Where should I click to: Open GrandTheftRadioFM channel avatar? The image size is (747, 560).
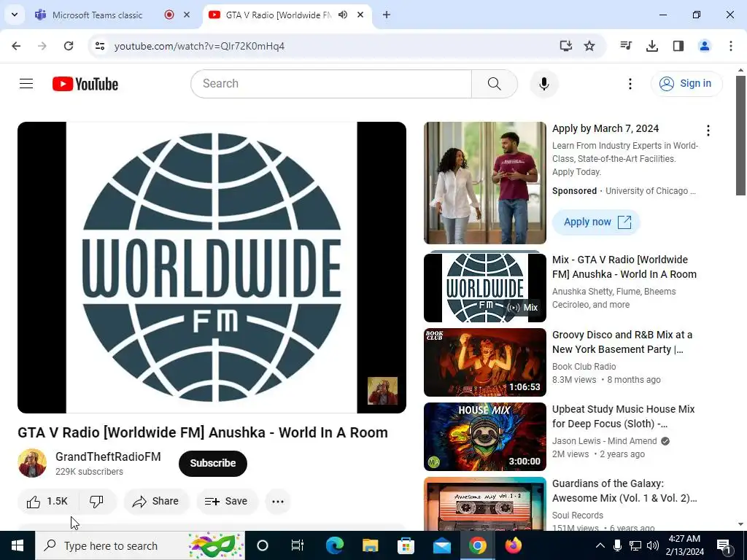click(32, 463)
